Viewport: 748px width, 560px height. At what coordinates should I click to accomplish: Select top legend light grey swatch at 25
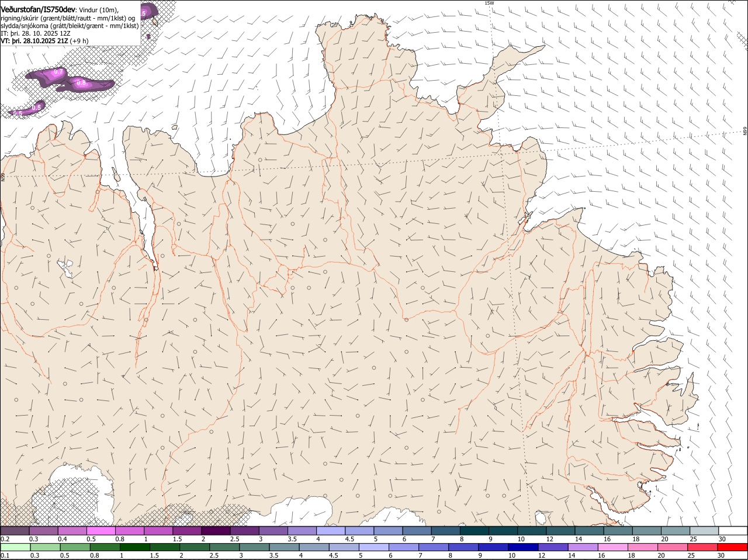(x=704, y=531)
